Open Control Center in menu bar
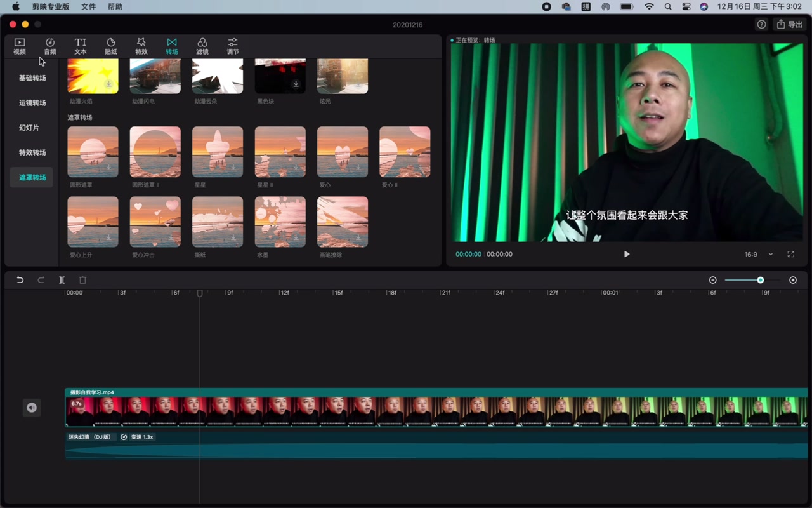 pos(686,7)
